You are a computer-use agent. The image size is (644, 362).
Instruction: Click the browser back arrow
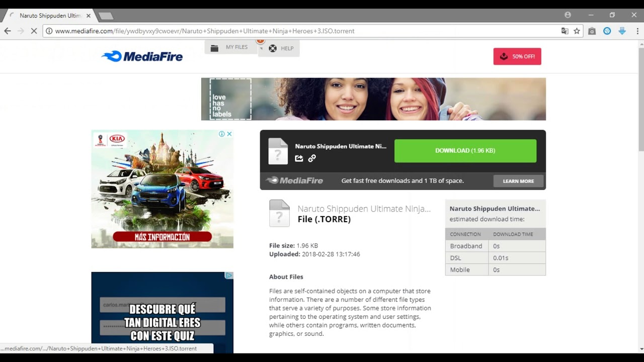pyautogui.click(x=8, y=31)
